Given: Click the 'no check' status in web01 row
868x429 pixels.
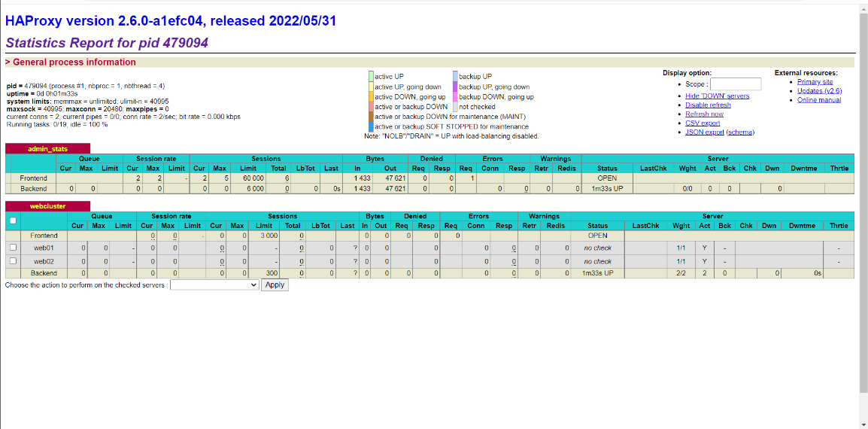Looking at the screenshot, I should (598, 247).
